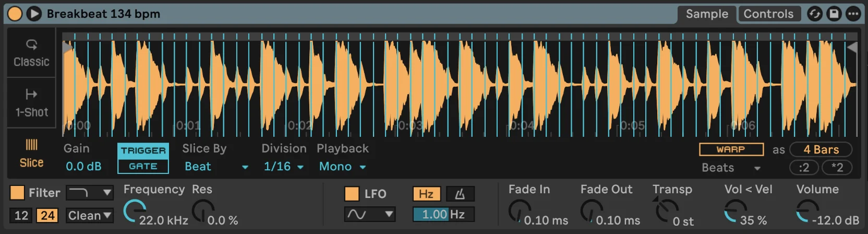This screenshot has width=868, height=234.
Task: Select Slice playback mode
Action: click(x=31, y=154)
